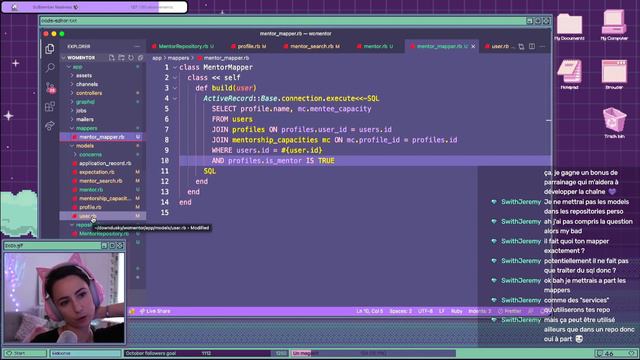
Task: Click the webcam video feed thumbnail
Action: tap(64, 298)
